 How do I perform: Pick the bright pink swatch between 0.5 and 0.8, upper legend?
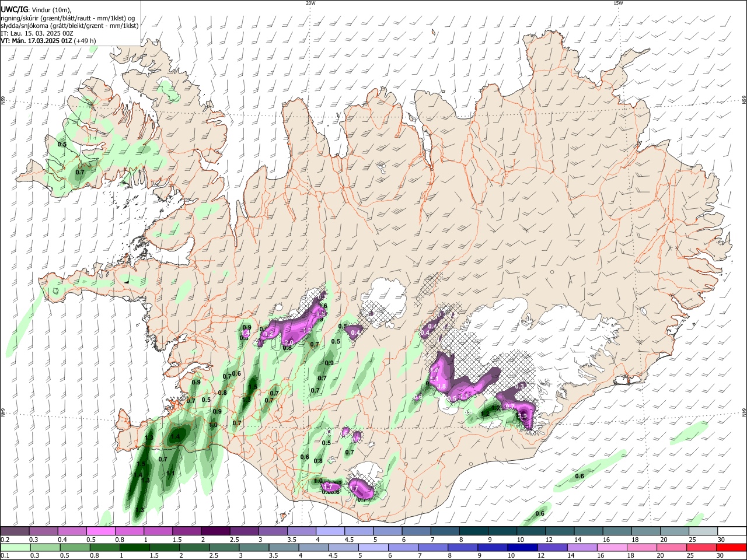click(x=100, y=531)
